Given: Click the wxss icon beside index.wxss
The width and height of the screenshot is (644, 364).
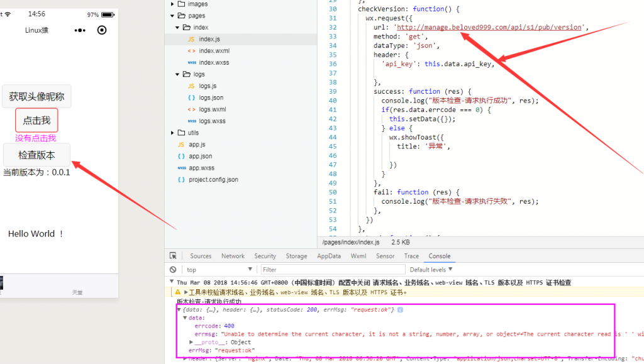Looking at the screenshot, I should (x=192, y=62).
